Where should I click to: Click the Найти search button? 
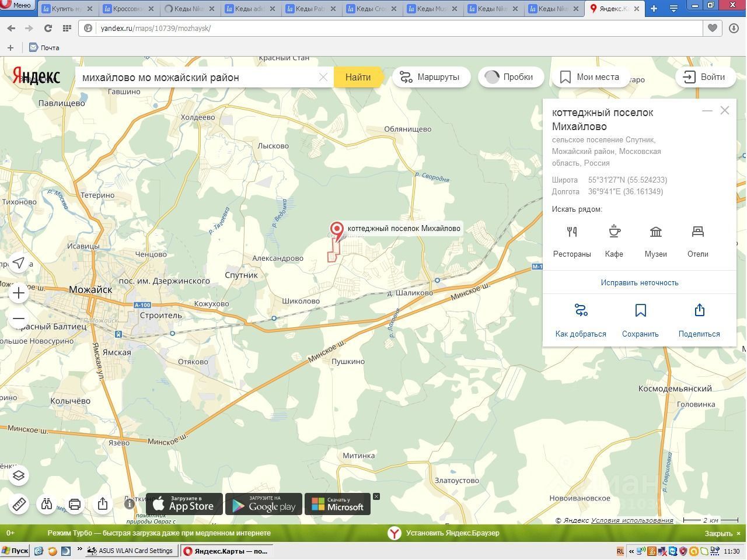coord(358,77)
